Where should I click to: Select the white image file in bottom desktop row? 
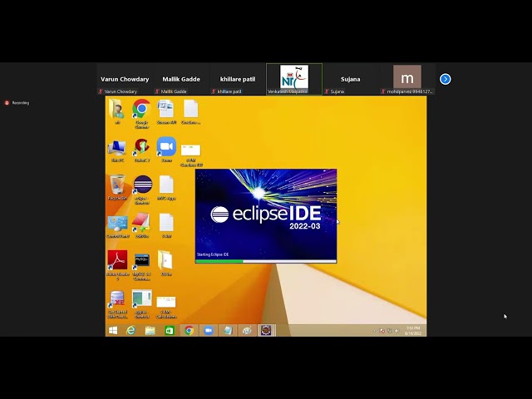(166, 307)
